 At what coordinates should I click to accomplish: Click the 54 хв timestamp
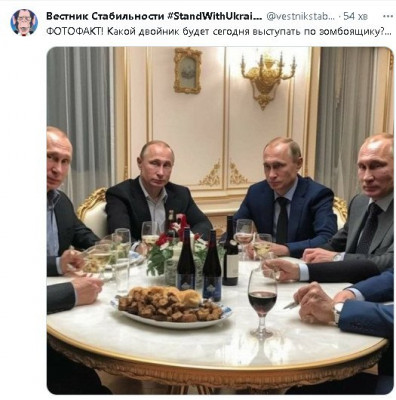(355, 16)
